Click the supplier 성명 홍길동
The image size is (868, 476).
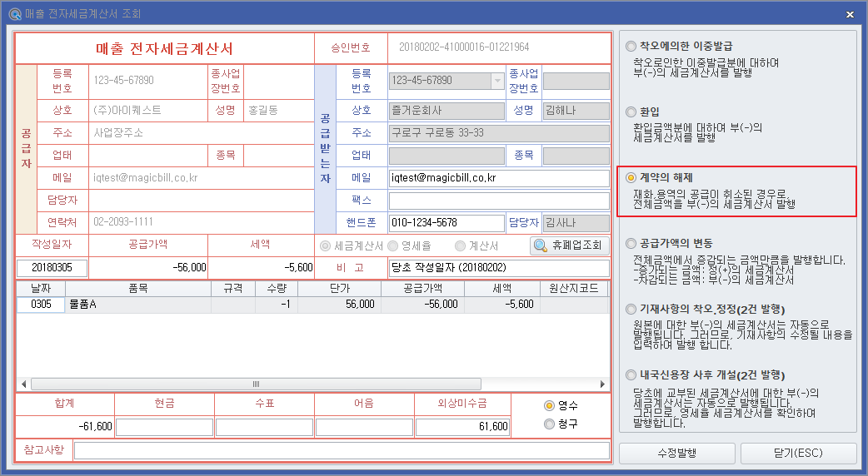pyautogui.click(x=263, y=111)
